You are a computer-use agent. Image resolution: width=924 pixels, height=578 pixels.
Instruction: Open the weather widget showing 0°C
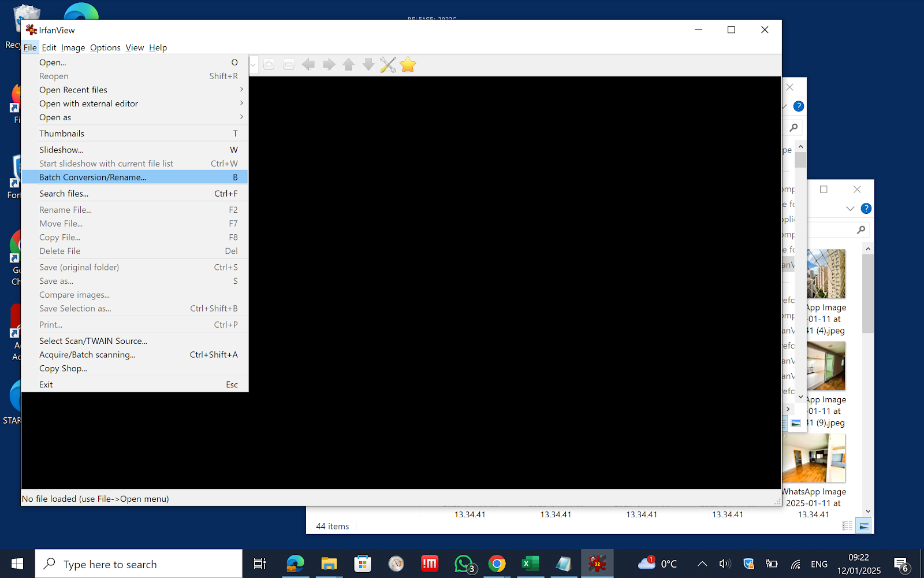point(657,564)
